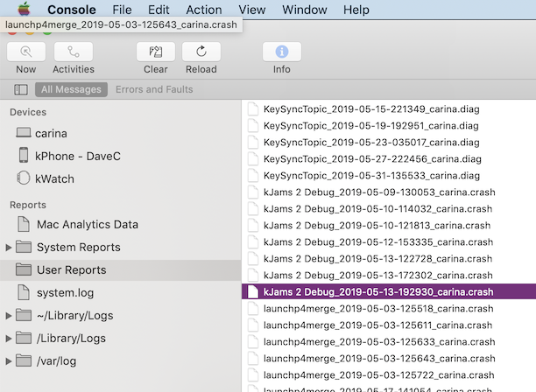Open KeySyncTopic_2019-05-23-035017_carina.diag
This screenshot has height=392, width=536.
[371, 143]
